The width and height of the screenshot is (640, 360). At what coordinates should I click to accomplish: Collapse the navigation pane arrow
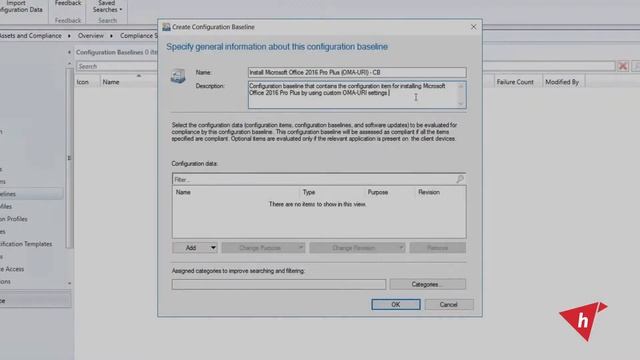(x=69, y=52)
